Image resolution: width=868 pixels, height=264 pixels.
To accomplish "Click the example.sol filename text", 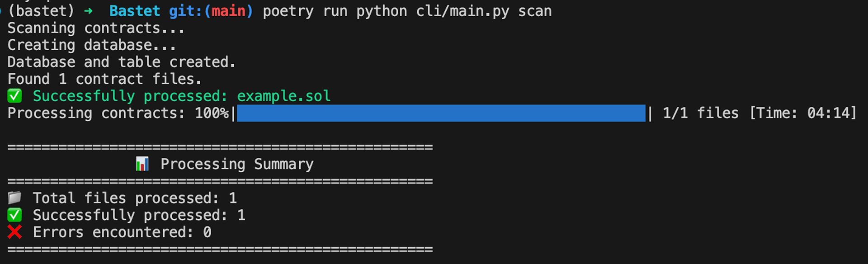I will pyautogui.click(x=283, y=96).
